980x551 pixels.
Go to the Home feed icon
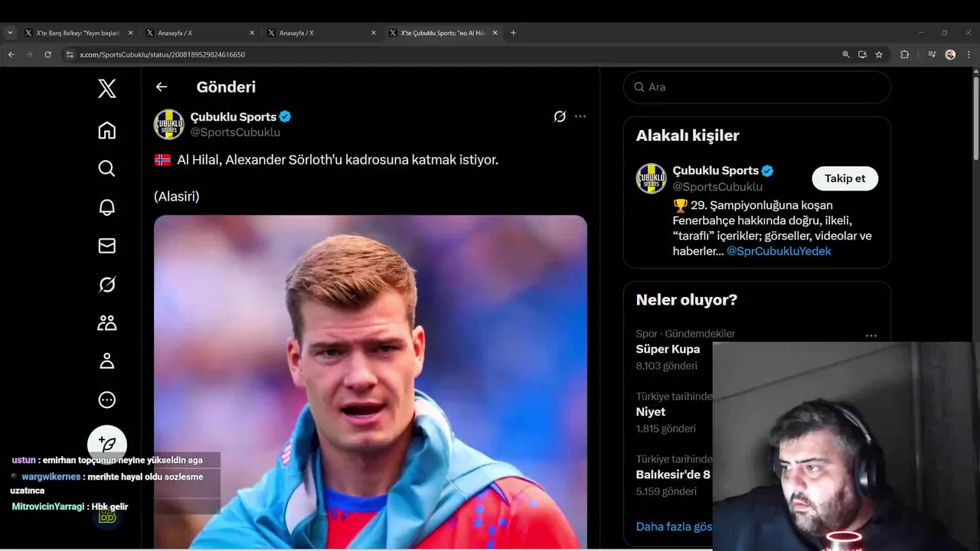click(x=107, y=130)
